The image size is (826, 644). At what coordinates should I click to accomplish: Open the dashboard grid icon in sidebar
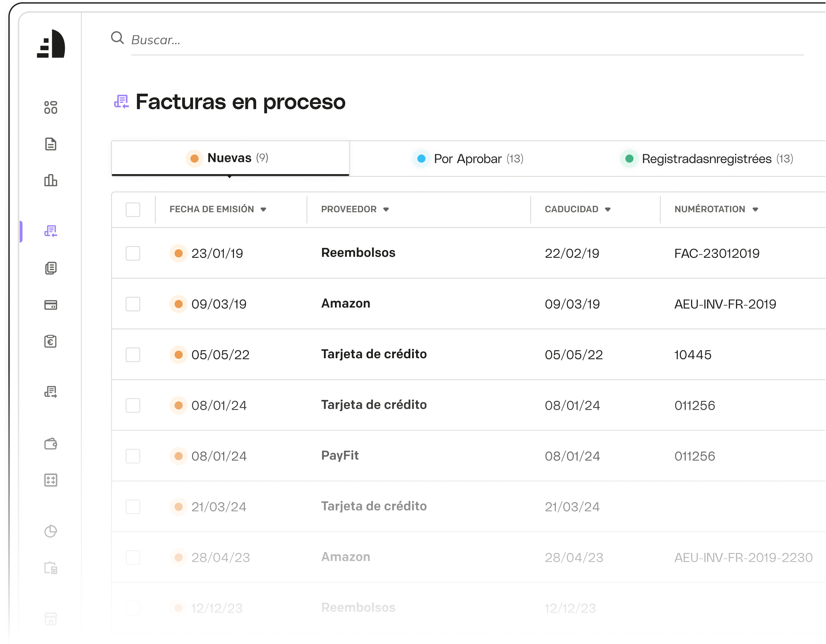click(51, 107)
